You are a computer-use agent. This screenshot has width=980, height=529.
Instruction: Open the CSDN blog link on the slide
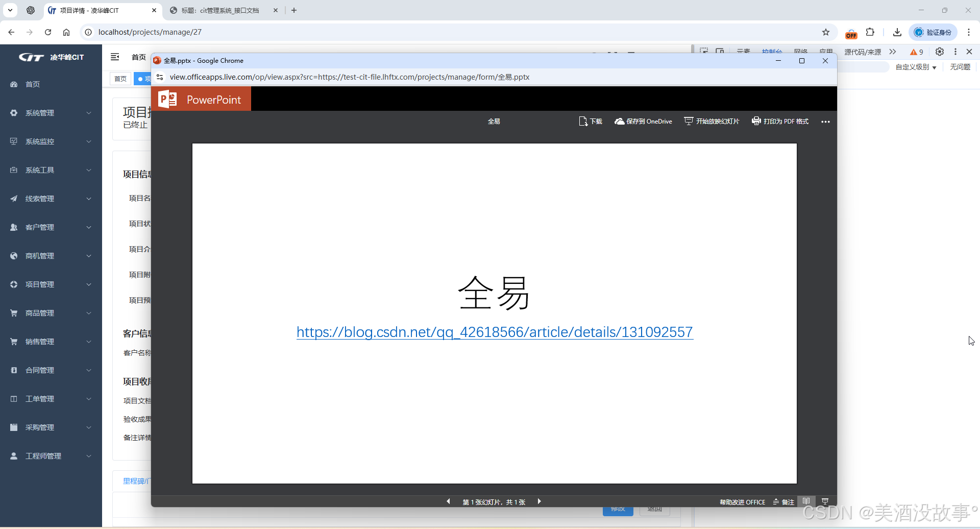pyautogui.click(x=494, y=332)
